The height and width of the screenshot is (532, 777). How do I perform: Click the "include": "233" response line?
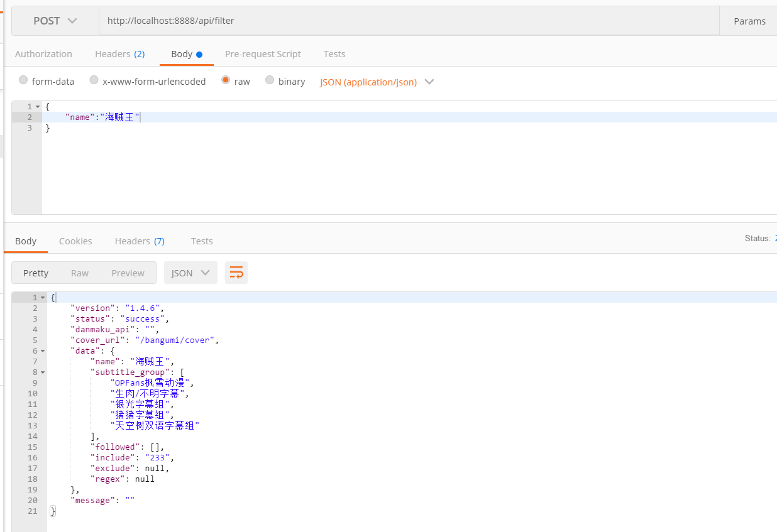(132, 457)
